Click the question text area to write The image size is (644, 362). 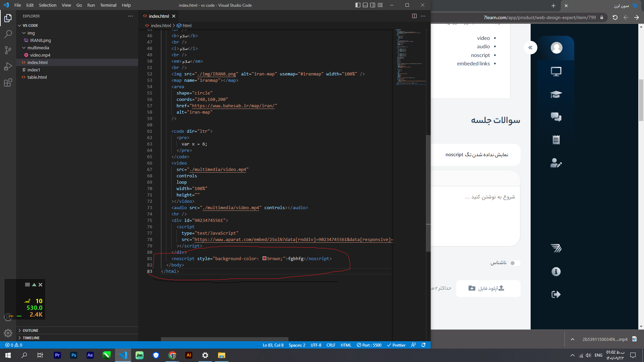click(x=475, y=216)
